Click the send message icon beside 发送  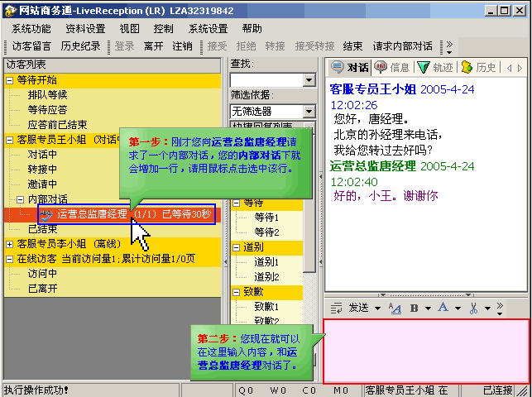click(335, 308)
